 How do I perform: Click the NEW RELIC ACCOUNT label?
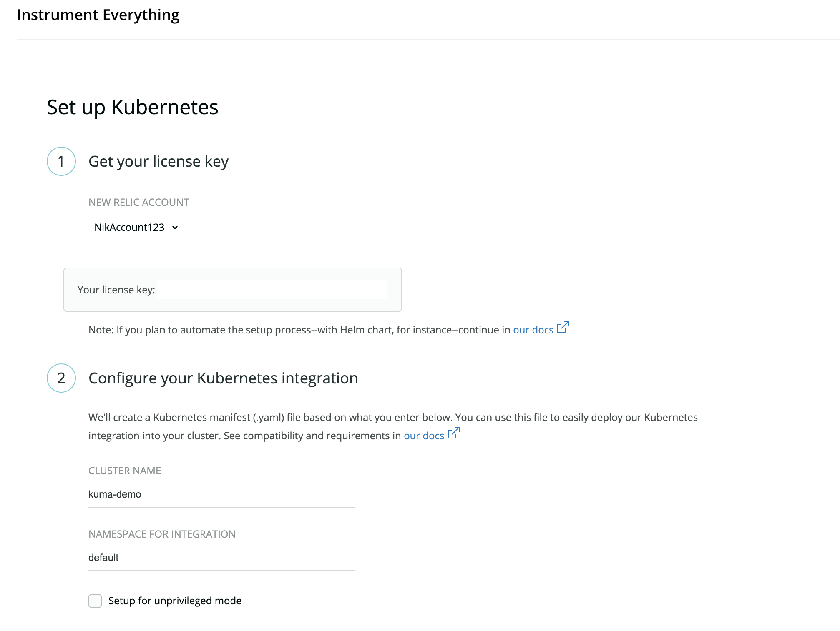[139, 203]
